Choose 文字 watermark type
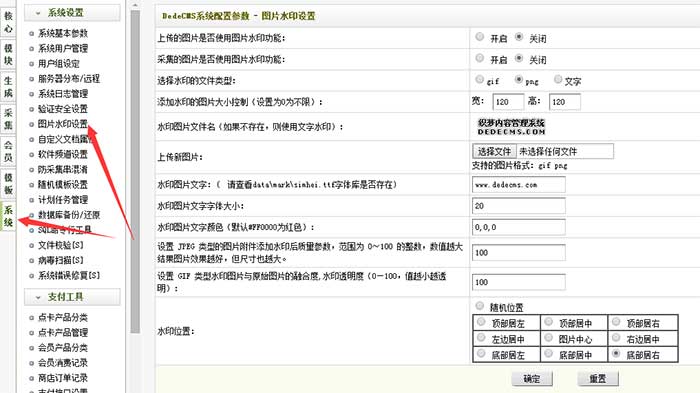 pyautogui.click(x=558, y=79)
